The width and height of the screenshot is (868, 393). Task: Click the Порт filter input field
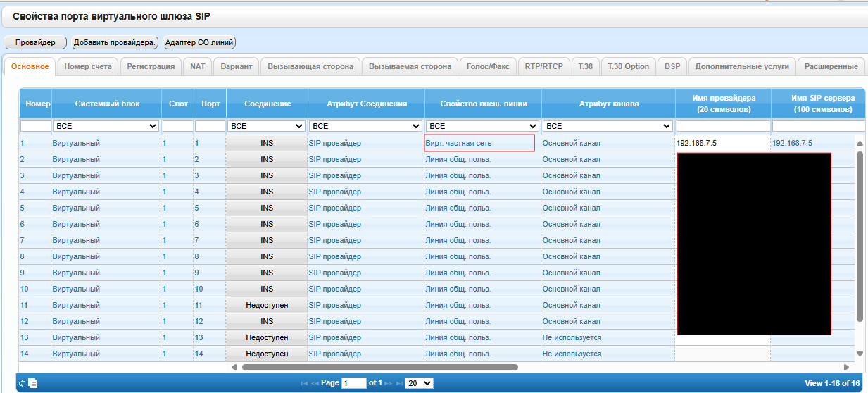[209, 126]
